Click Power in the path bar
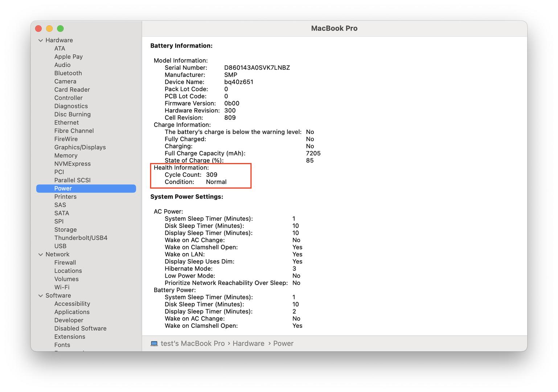The width and height of the screenshot is (558, 392). click(x=283, y=343)
